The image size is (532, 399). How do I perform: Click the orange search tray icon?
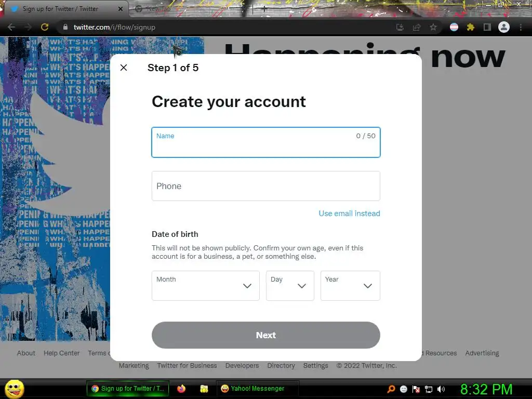coord(391,389)
